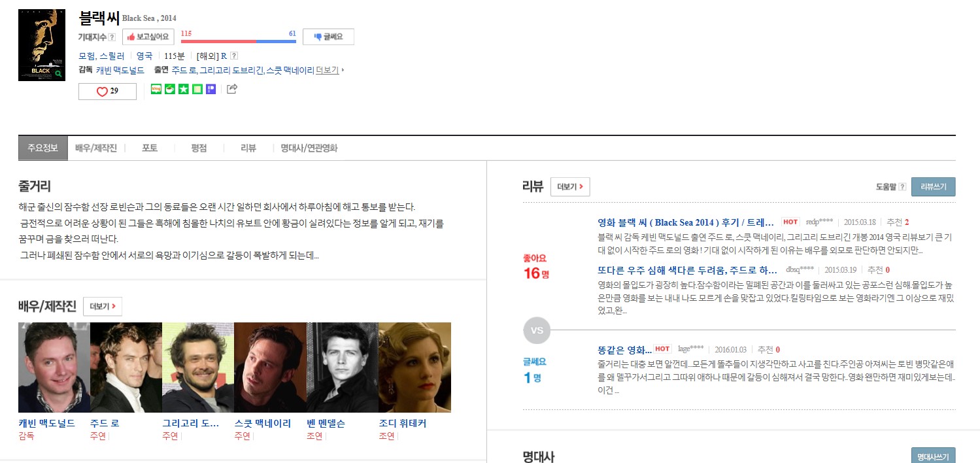
Task: Open 스쿳 맥네이리 actor photo
Action: pos(271,368)
